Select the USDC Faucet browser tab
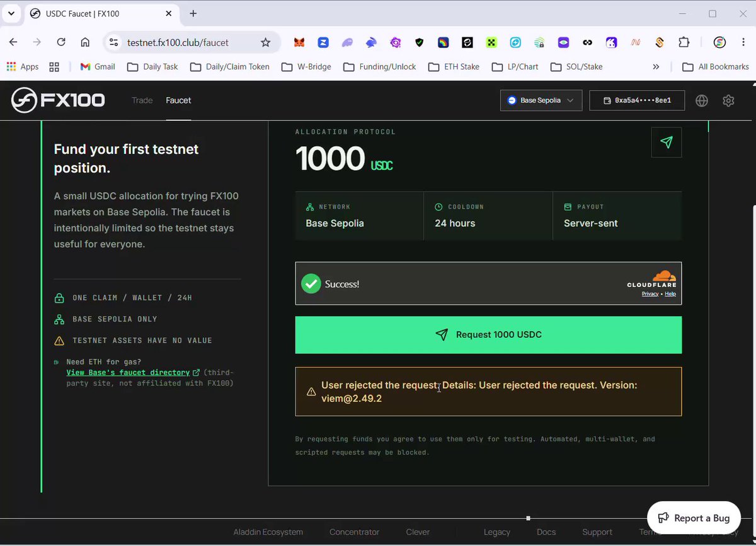This screenshot has height=546, width=756. (x=101, y=13)
